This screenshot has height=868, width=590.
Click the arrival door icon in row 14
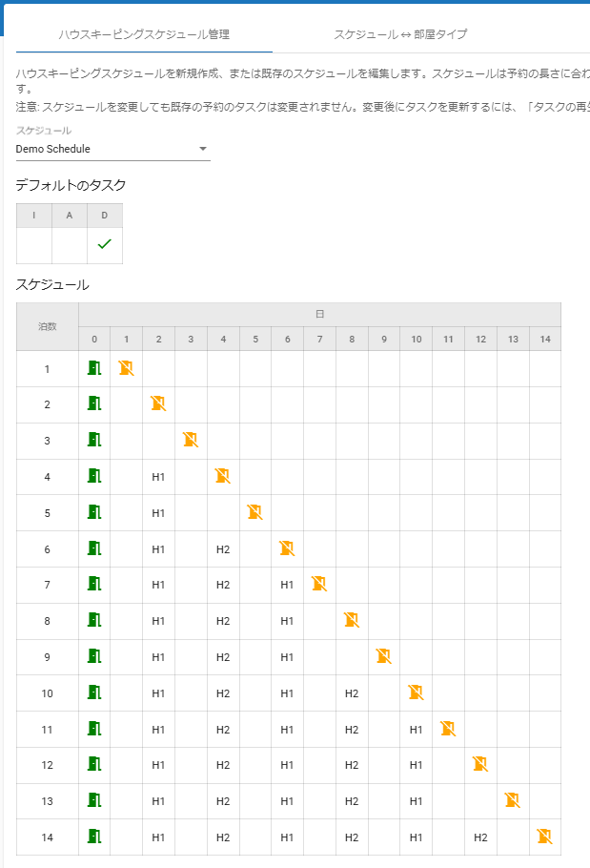pyautogui.click(x=94, y=837)
